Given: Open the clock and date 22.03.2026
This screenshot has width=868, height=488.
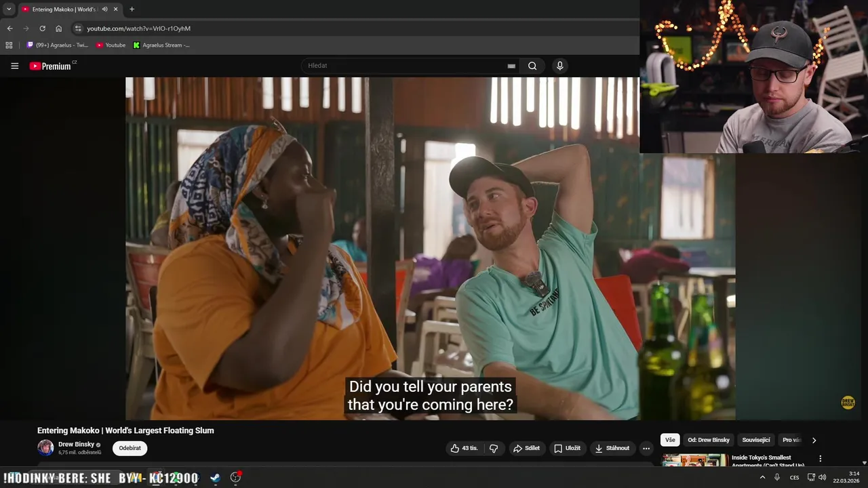Looking at the screenshot, I should pyautogui.click(x=846, y=477).
